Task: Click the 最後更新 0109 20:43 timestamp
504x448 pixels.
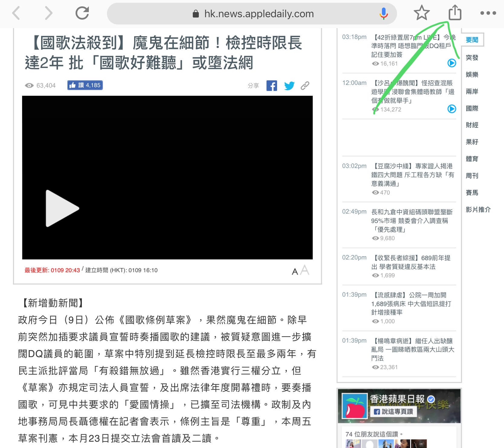Action: click(52, 270)
